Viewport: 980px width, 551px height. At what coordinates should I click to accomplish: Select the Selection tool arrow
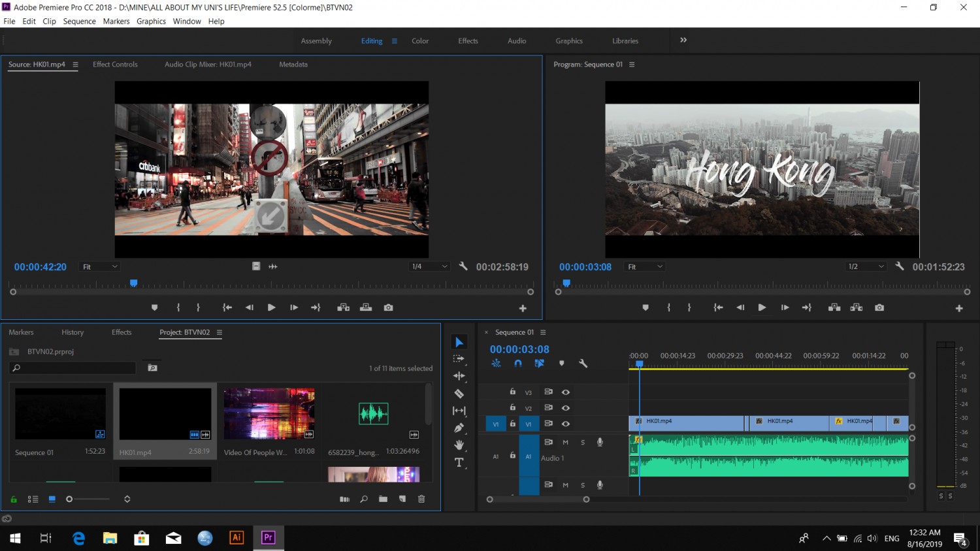point(459,342)
